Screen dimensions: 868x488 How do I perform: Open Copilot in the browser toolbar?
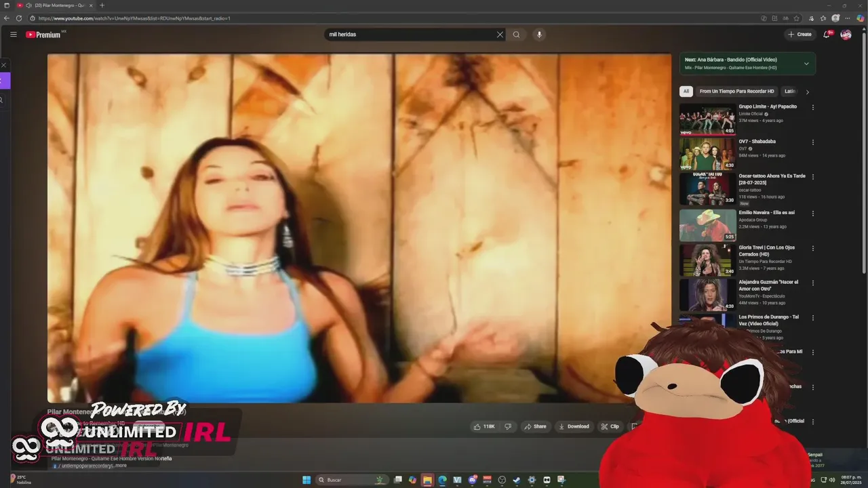click(x=861, y=18)
